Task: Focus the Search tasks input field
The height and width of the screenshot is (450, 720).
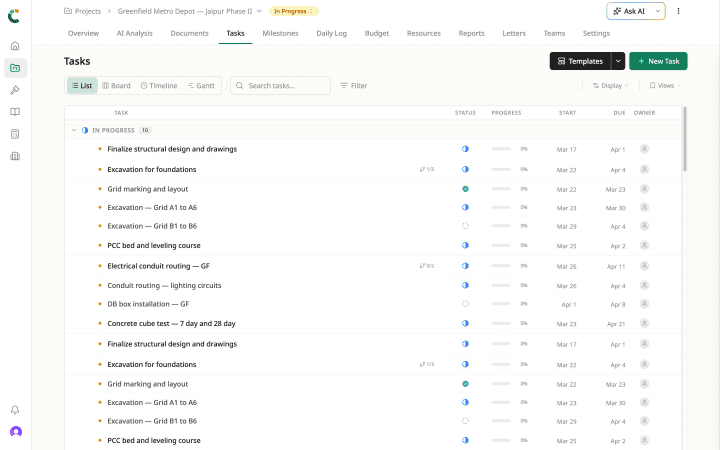Action: pyautogui.click(x=281, y=85)
